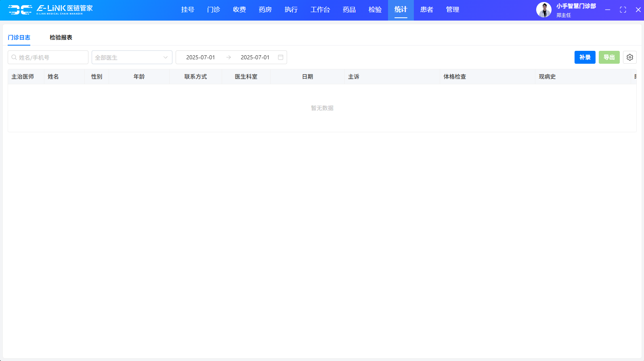Click the 导出 export button

pos(609,57)
